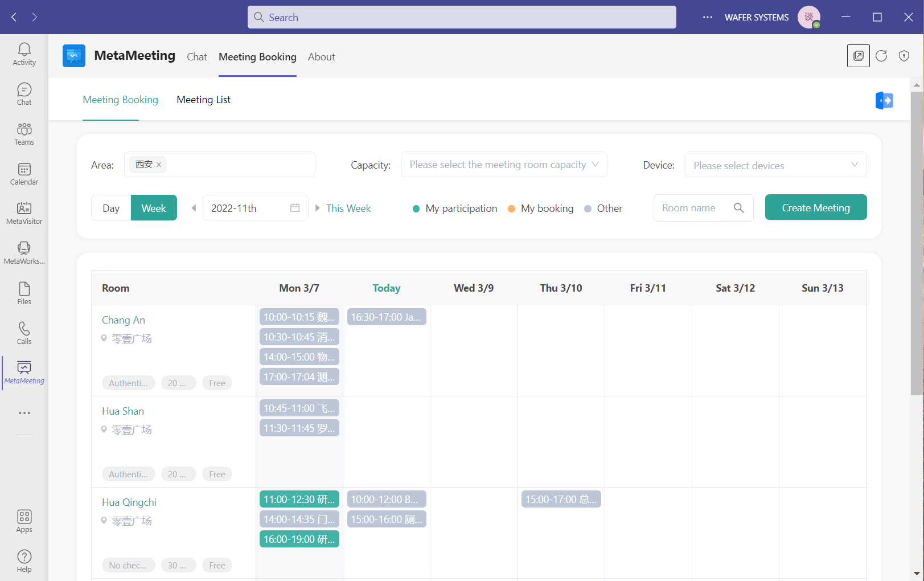Go to Teams in the sidebar

coord(24,134)
